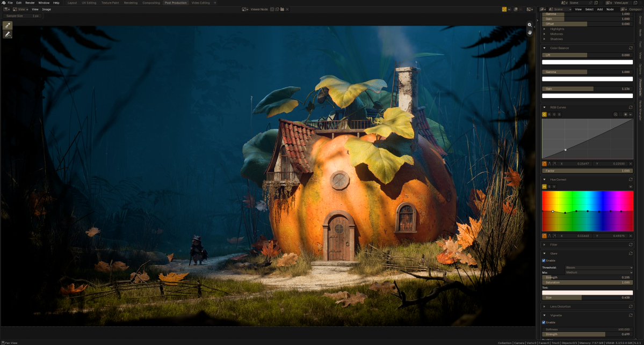
Task: Select the G channel in RGB Curves
Action: [x=554, y=114]
